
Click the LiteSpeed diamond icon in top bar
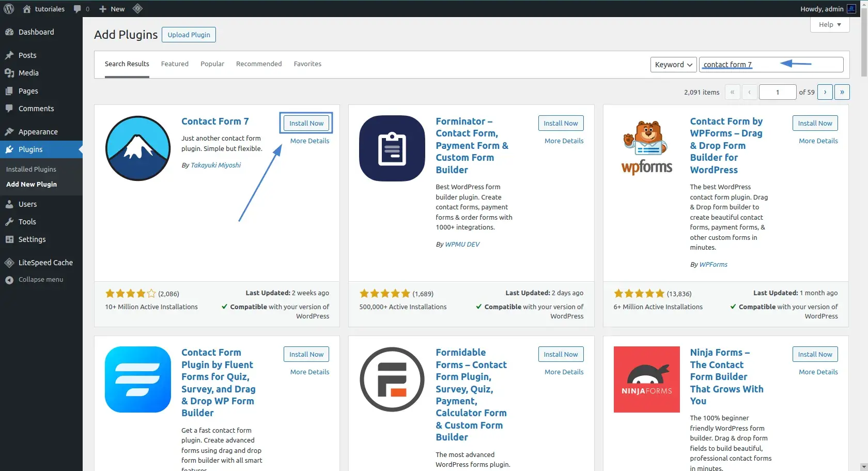point(137,9)
